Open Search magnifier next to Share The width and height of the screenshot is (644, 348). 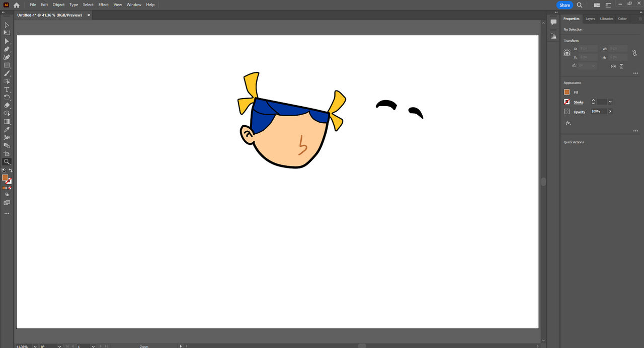[x=580, y=5]
